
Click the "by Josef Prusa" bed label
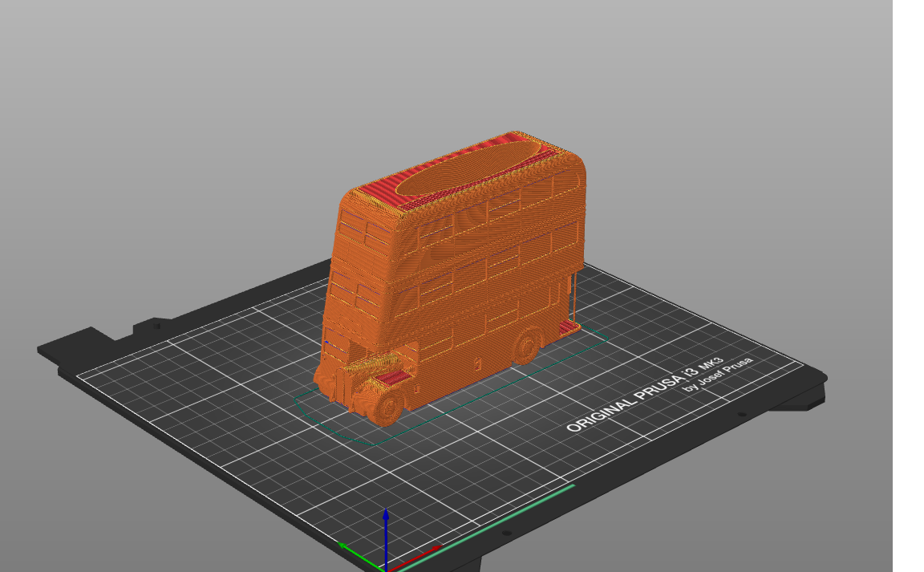pyautogui.click(x=718, y=375)
